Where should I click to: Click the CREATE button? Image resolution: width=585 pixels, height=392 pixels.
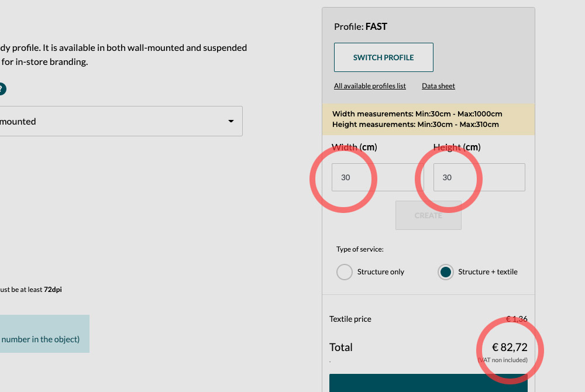point(428,215)
